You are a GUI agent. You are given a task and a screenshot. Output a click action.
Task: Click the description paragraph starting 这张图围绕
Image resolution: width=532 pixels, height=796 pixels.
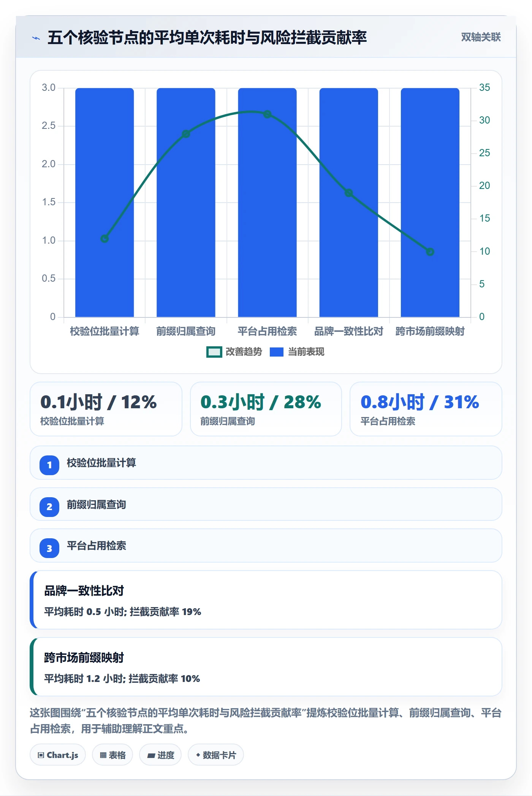click(266, 721)
